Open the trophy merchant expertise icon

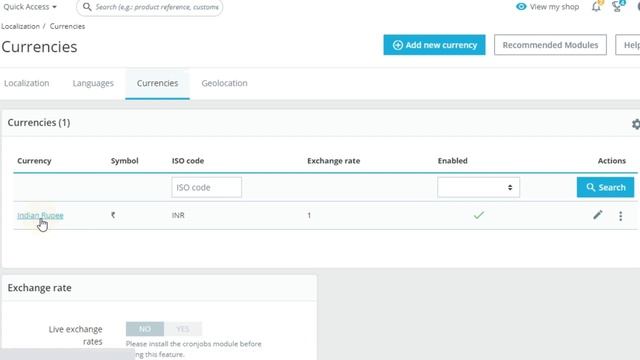[618, 6]
